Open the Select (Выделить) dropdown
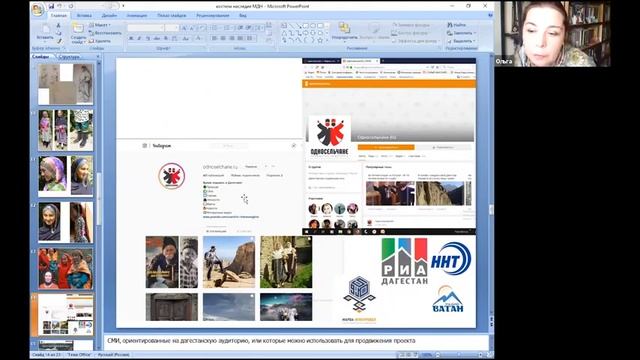This screenshot has height=360, width=640. 462,41
